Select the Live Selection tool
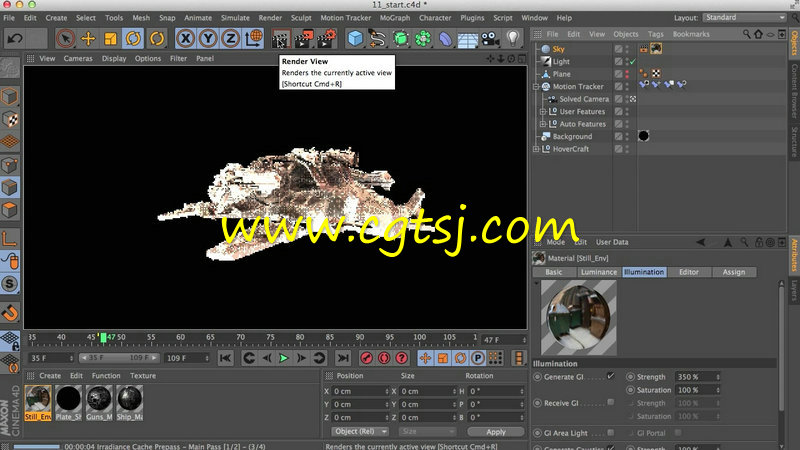800x450 pixels. (x=65, y=38)
